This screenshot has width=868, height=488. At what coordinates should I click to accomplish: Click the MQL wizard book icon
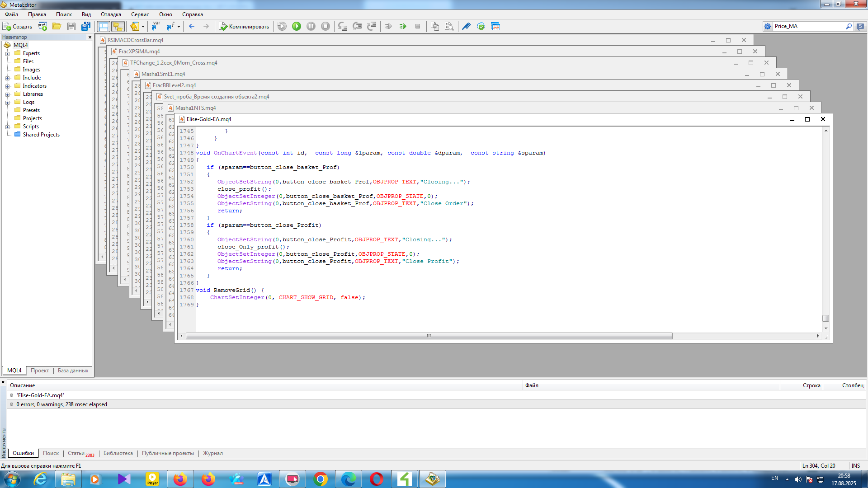click(x=134, y=26)
